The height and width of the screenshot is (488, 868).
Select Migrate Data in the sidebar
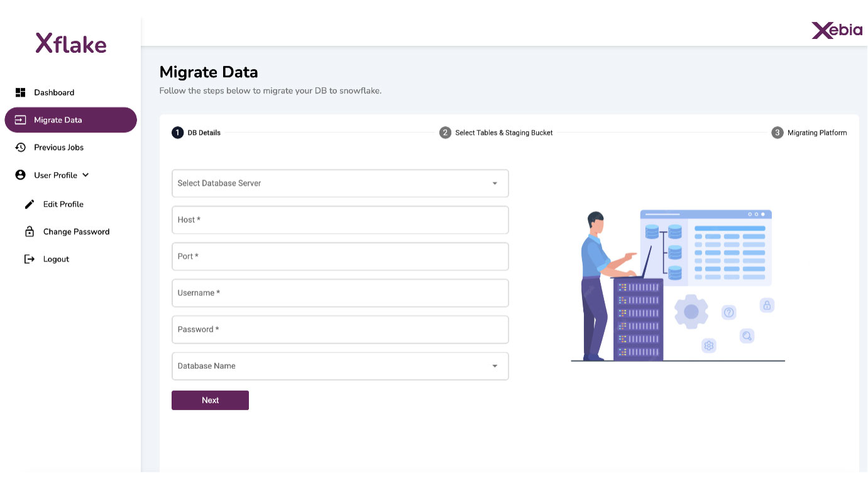point(70,120)
